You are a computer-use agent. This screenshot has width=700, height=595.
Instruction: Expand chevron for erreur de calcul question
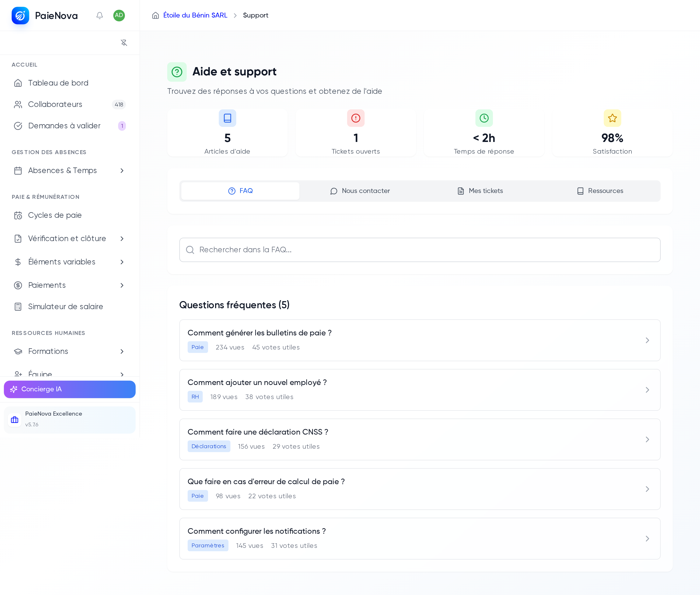click(647, 489)
